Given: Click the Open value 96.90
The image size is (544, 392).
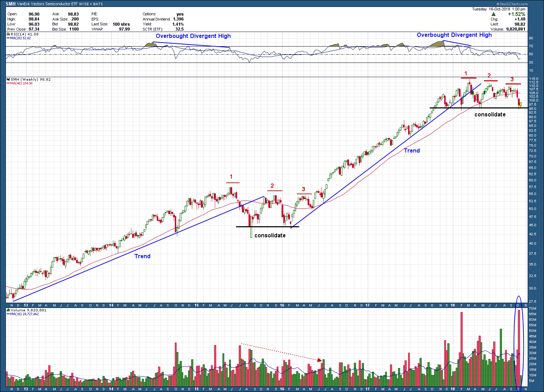Looking at the screenshot, I should pos(34,14).
